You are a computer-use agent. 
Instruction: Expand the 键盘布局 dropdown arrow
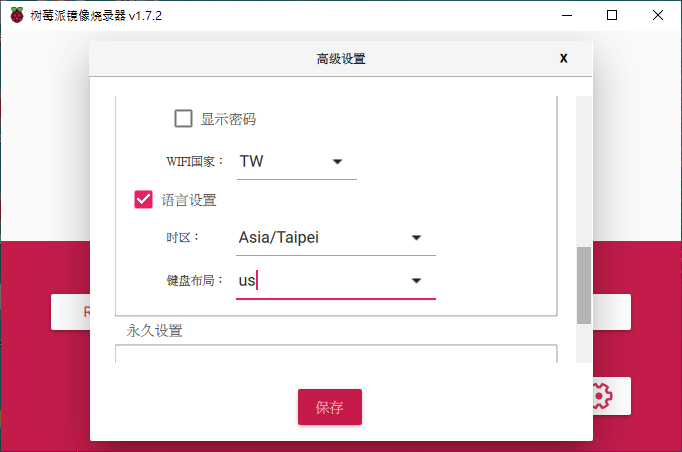416,281
